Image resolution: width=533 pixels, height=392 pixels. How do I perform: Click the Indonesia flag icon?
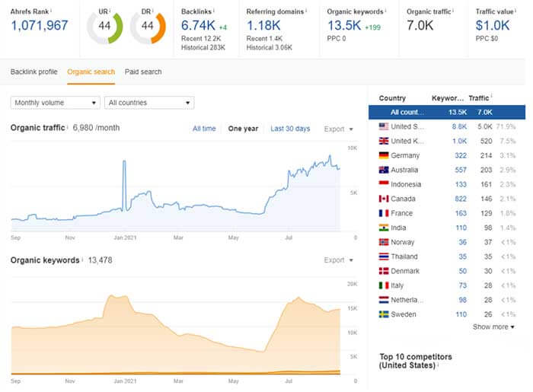click(x=384, y=184)
